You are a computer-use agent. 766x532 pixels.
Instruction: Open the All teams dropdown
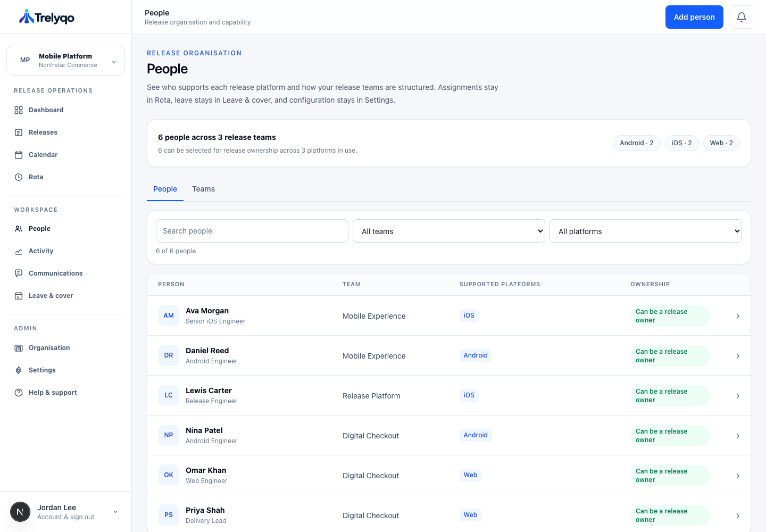(449, 231)
